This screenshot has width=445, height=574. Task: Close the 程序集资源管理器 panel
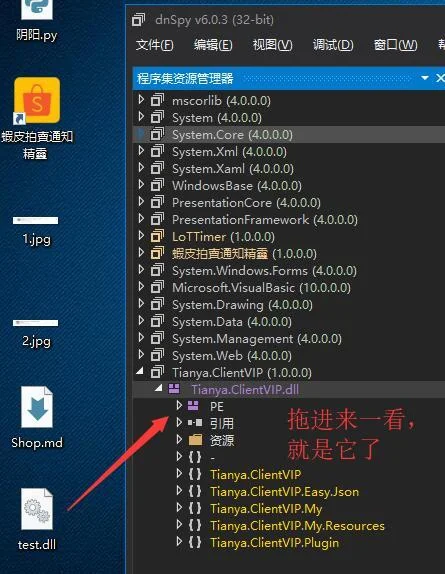440,78
